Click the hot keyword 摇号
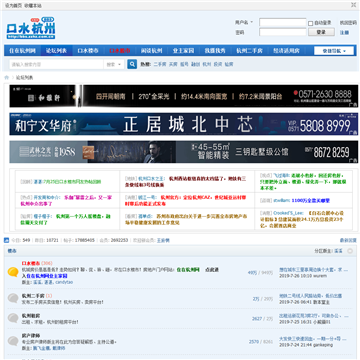360x360 pixels. coord(184,64)
